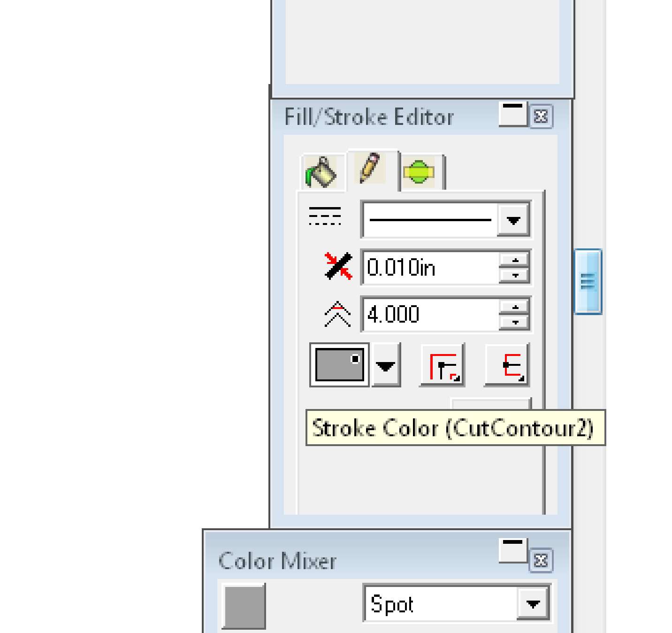Click the blue side panel grip handle

click(x=588, y=281)
